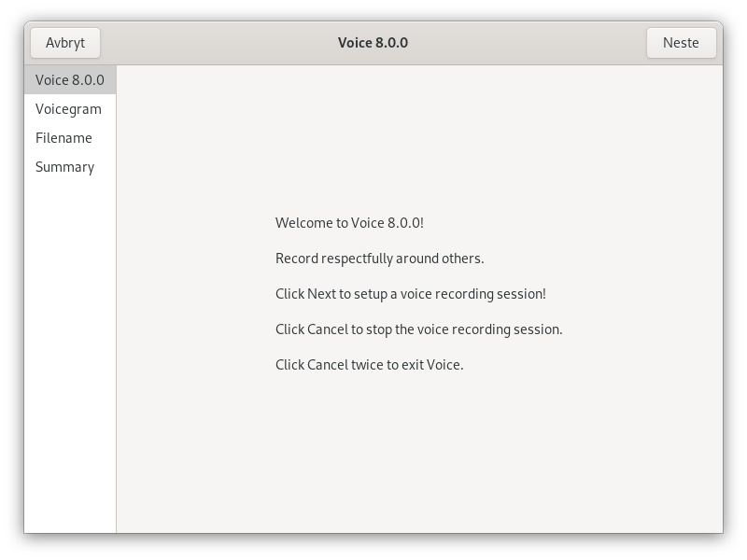
Task: Jump to the Summary sidebar step
Action: 70,167
